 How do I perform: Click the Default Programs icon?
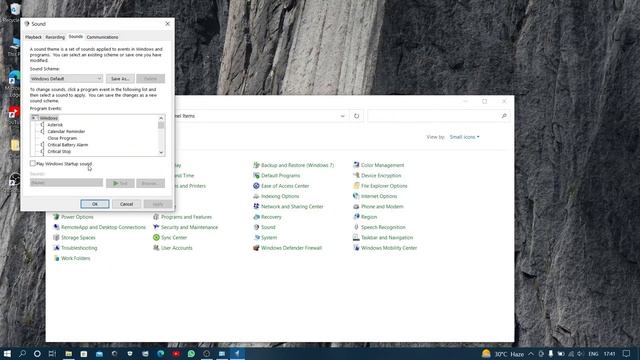[256, 176]
